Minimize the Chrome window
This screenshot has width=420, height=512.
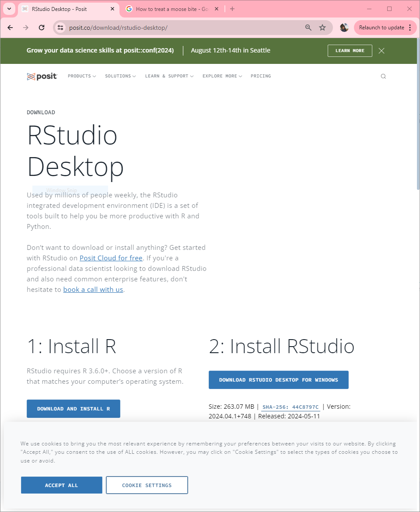[369, 9]
